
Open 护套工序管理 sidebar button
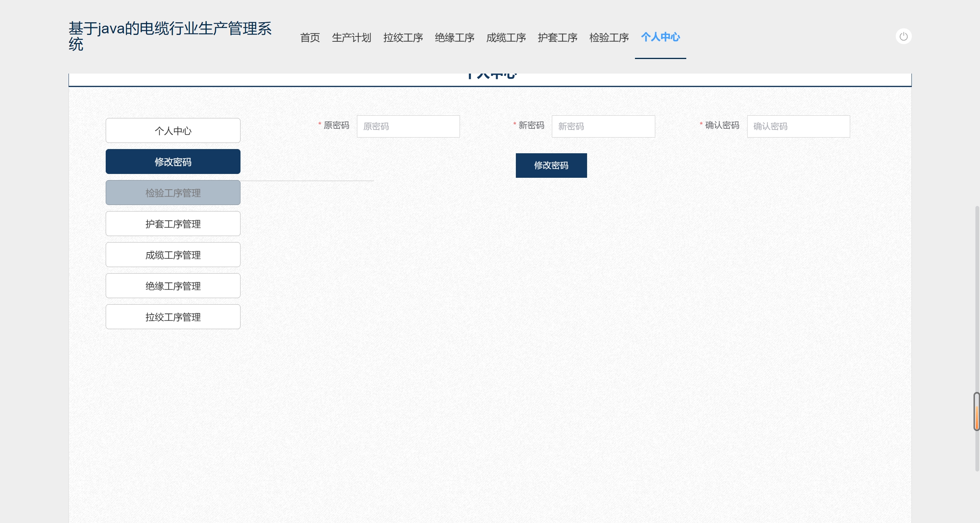tap(173, 224)
